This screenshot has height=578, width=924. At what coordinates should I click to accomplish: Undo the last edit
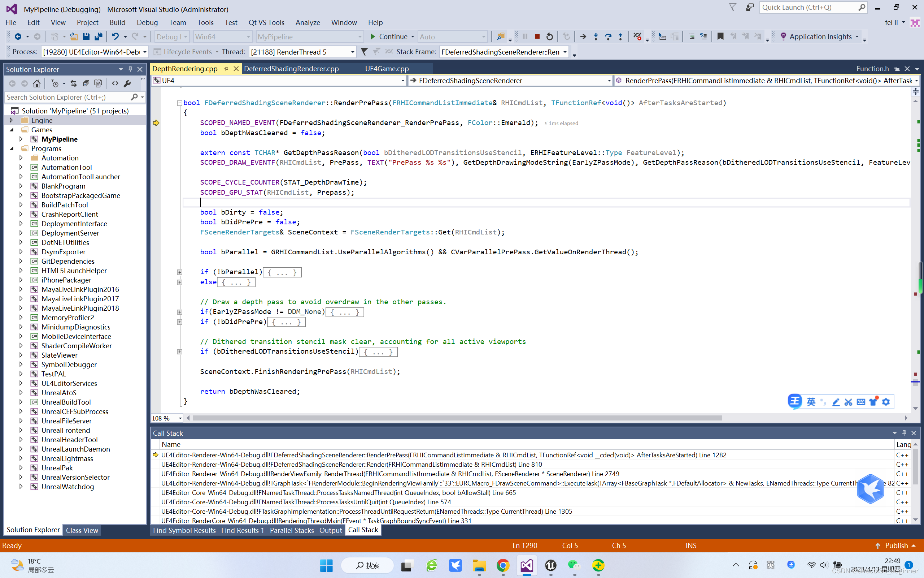[115, 37]
